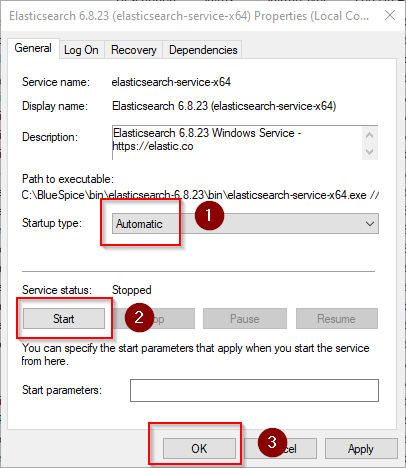
Task: Click the red step 2 marker
Action: pyautogui.click(x=139, y=317)
